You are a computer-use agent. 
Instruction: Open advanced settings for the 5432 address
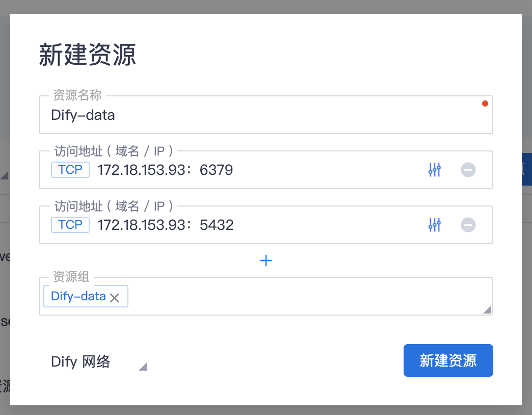434,225
